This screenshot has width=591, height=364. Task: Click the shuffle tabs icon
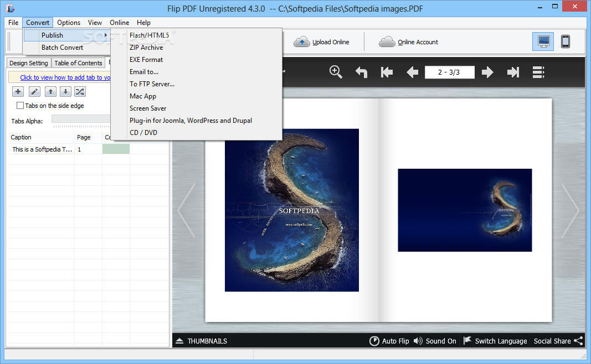coord(80,91)
